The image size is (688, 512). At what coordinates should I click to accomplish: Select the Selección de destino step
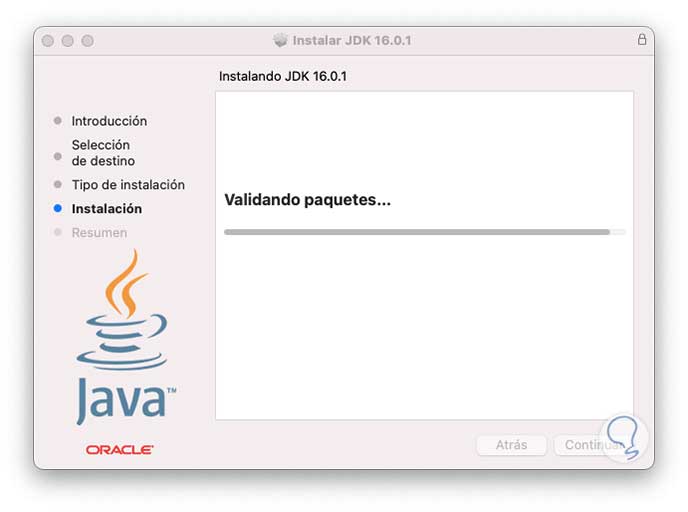click(103, 153)
